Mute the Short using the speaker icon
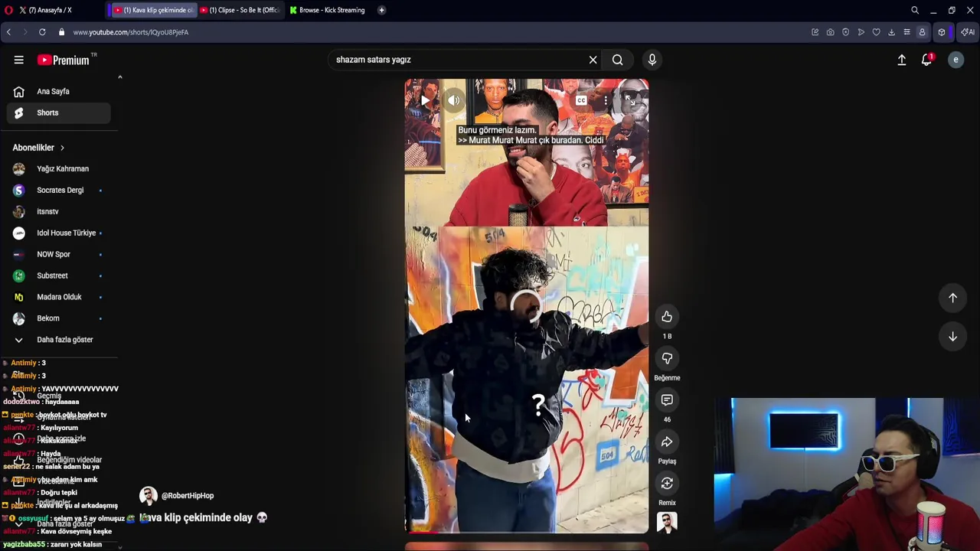This screenshot has height=551, width=980. click(x=454, y=100)
